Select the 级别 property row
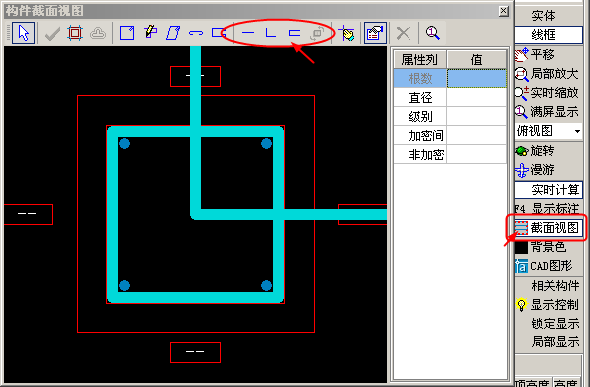 coord(450,117)
